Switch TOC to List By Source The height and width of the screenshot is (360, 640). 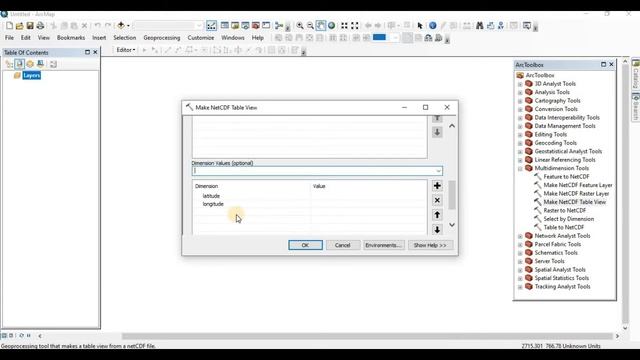[19, 64]
